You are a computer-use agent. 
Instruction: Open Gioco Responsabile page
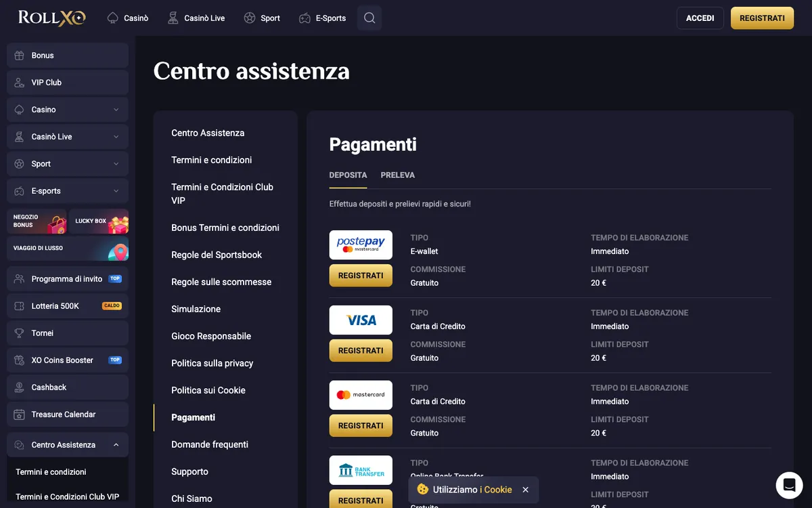point(211,336)
